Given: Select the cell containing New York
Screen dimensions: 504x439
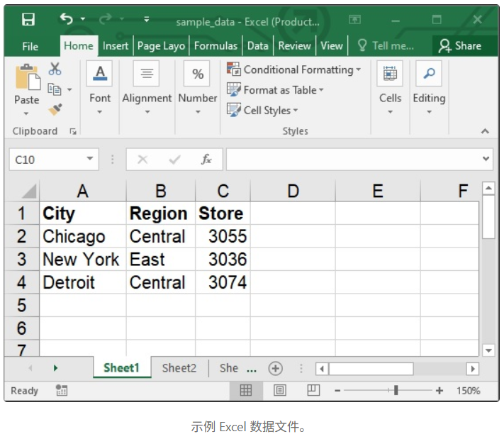Looking at the screenshot, I should pos(83,260).
